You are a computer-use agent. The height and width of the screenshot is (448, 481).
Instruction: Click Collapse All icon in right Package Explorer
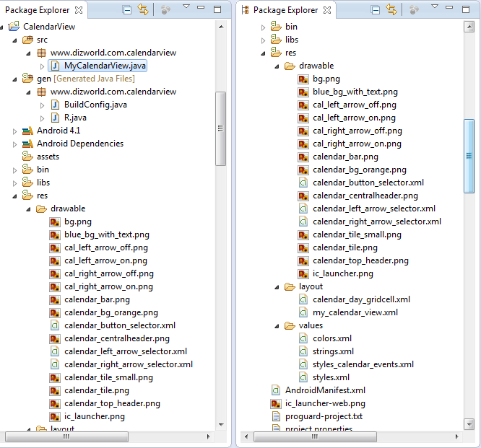coord(375,10)
